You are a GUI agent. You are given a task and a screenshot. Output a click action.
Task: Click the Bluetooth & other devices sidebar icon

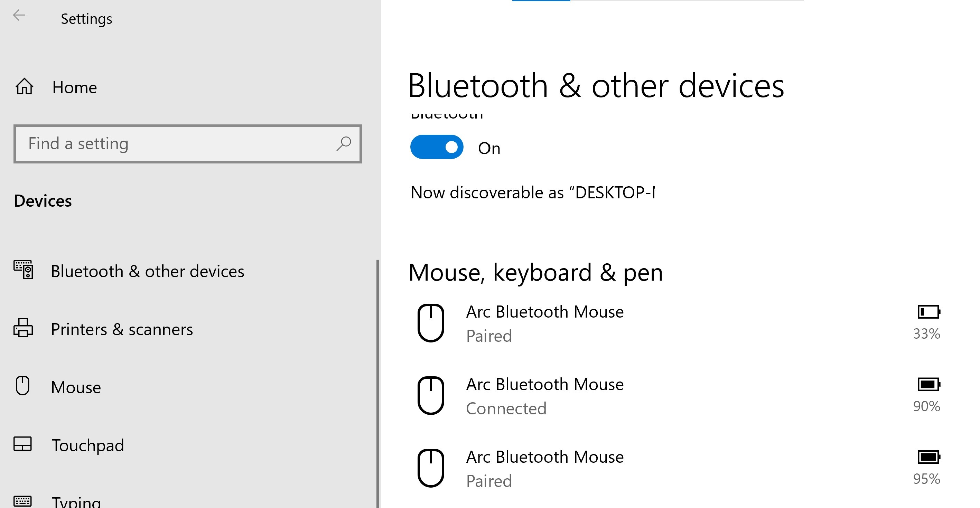[x=24, y=270]
